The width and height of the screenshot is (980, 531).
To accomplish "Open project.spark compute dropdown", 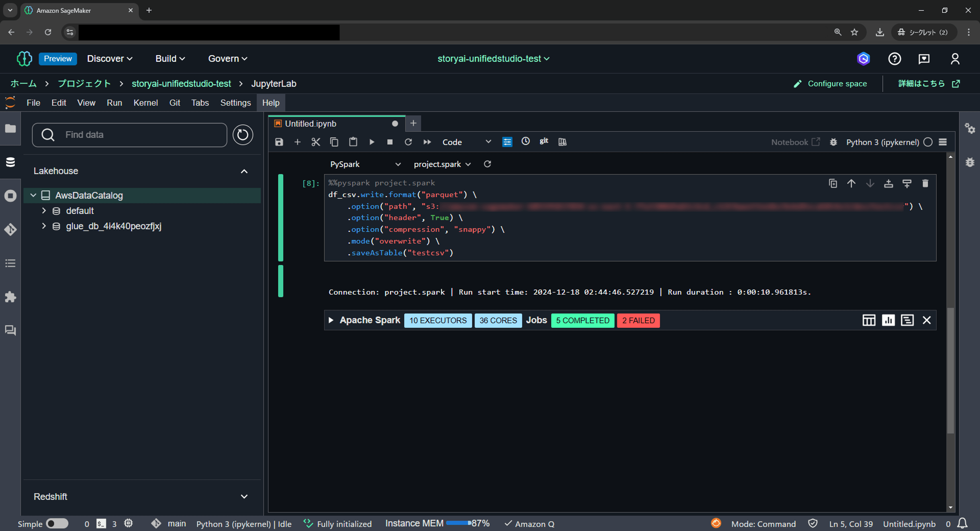I will coord(442,164).
